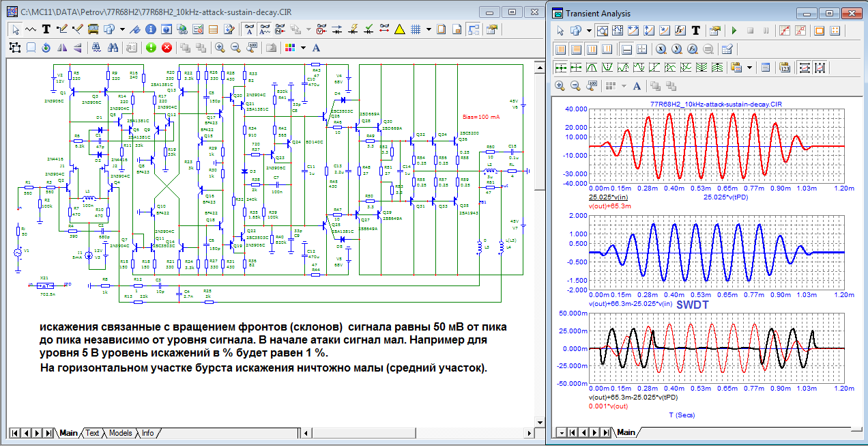Toggle Scale mode in Transient Analysis toolbar
The image size is (868, 446).
603,31
